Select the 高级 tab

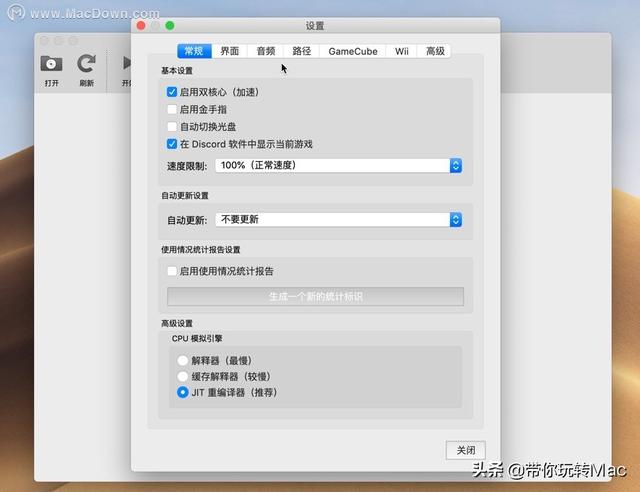click(435, 51)
